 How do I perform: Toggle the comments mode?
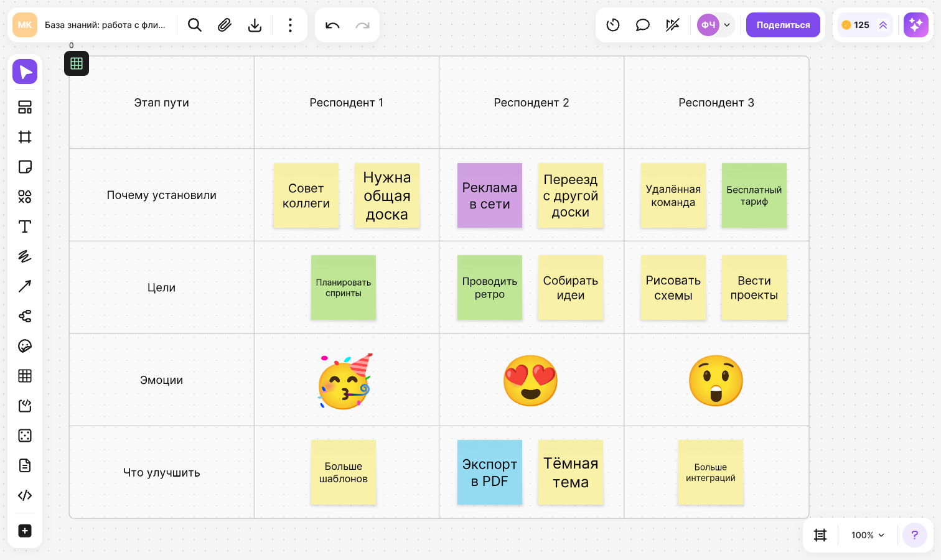[x=643, y=25]
